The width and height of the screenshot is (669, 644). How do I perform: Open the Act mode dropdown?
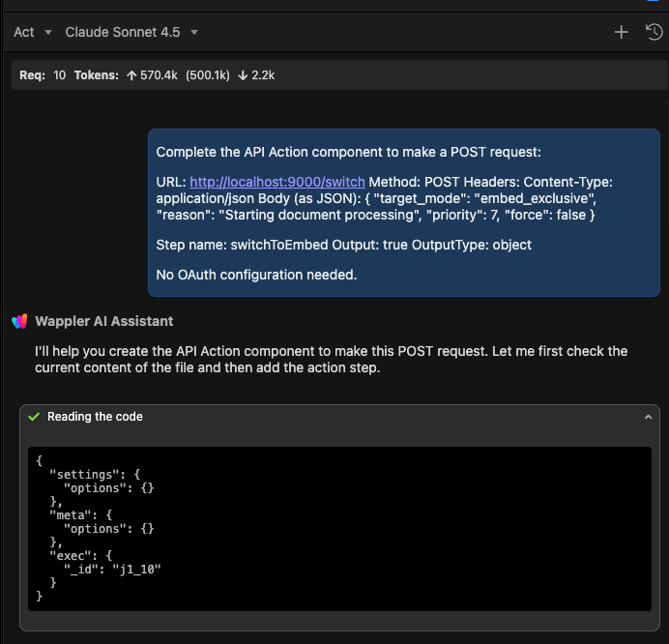[x=33, y=32]
